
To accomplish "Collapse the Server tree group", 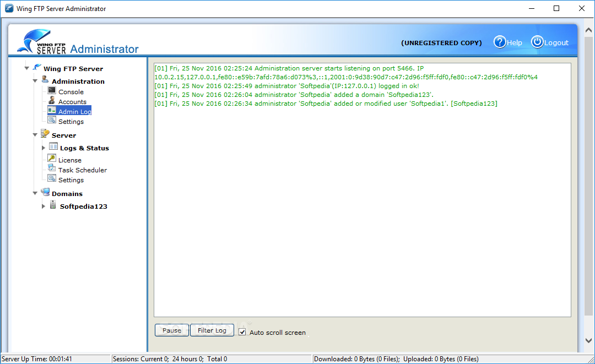I will tap(35, 134).
